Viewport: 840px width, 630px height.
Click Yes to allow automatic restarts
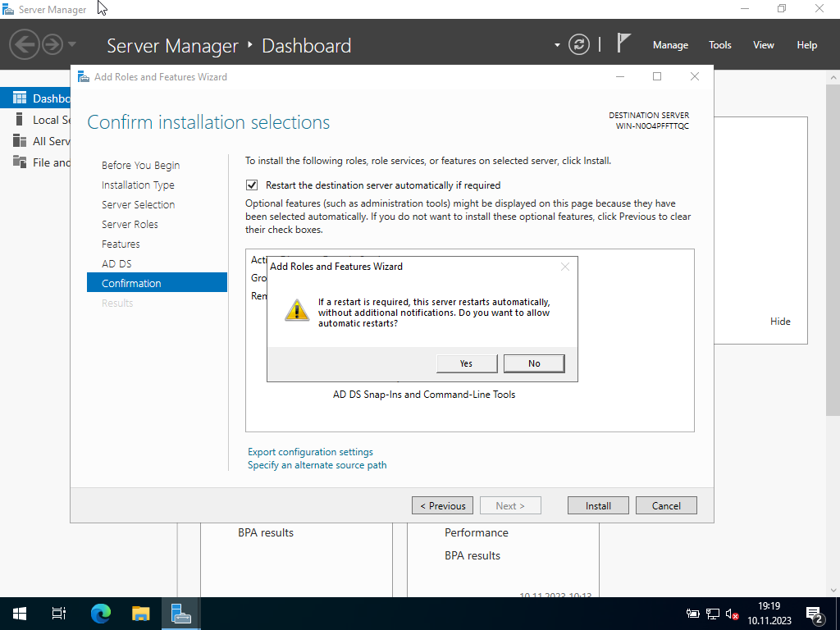(467, 363)
